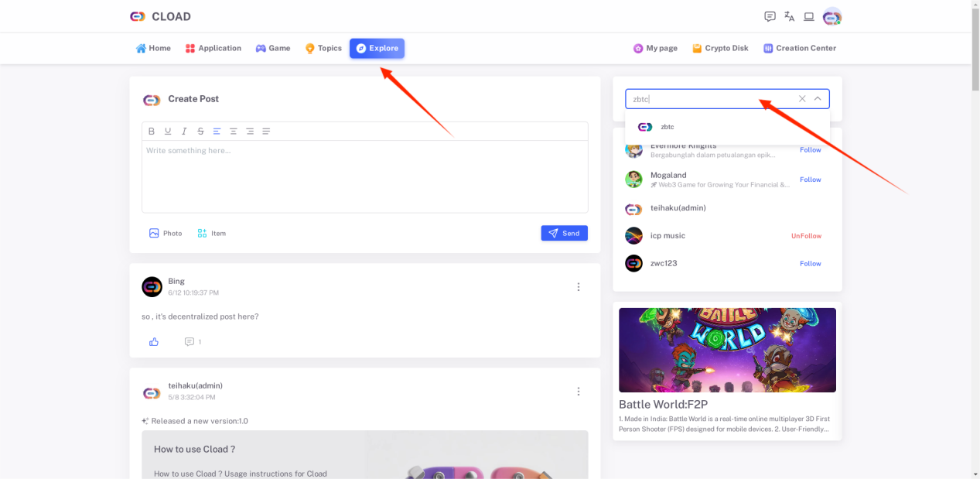Image resolution: width=980 pixels, height=479 pixels.
Task: Open comments on Bing's post
Action: tap(193, 342)
